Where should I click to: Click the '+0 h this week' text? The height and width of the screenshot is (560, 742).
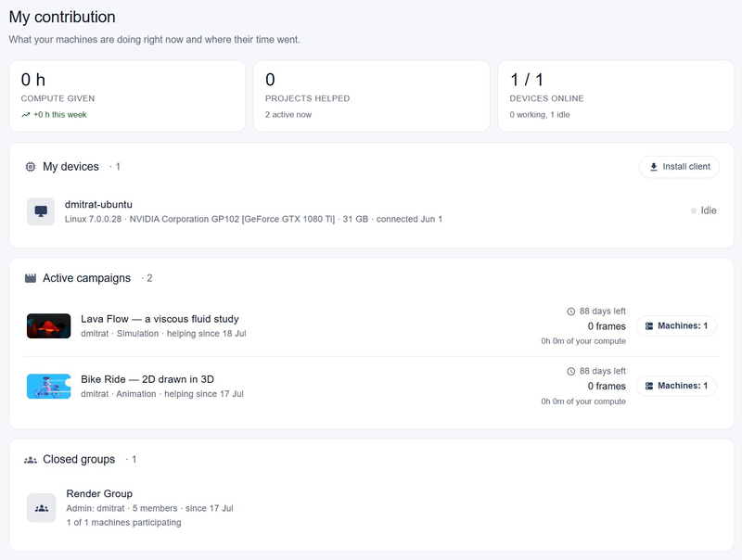pos(60,115)
